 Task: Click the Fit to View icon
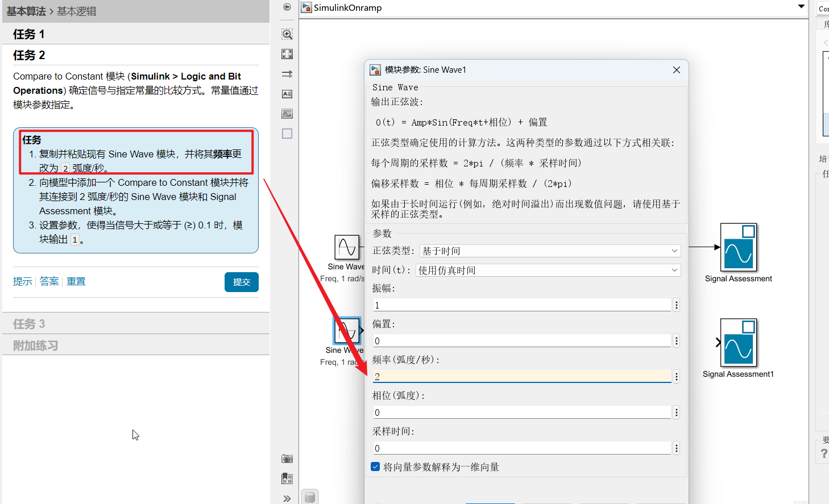click(287, 54)
